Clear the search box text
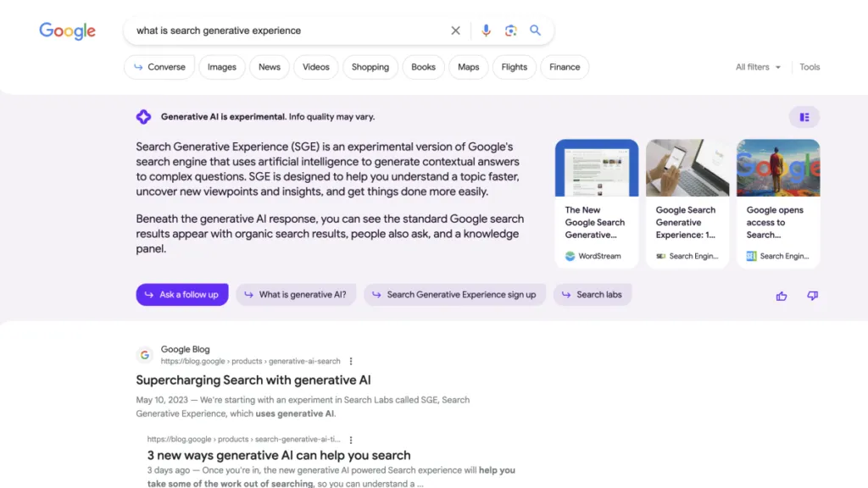Image resolution: width=868 pixels, height=488 pixels. 455,30
